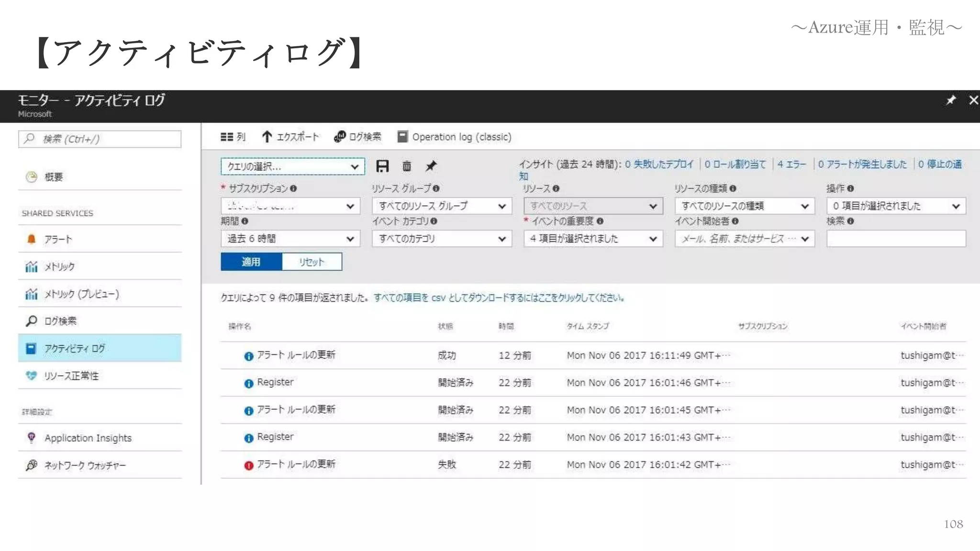This screenshot has width=980, height=551.
Task: Save the current query with disk icon
Action: pyautogui.click(x=382, y=166)
